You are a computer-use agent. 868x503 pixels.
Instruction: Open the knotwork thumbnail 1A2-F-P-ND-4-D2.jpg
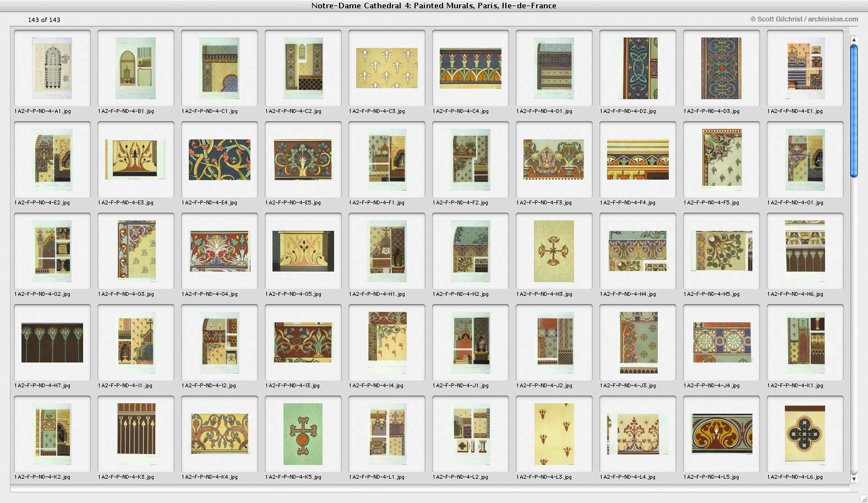638,68
